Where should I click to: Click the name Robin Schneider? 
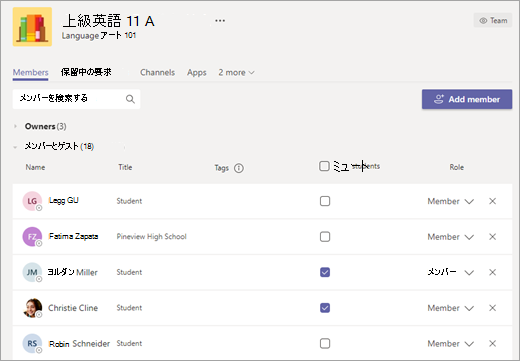79,344
